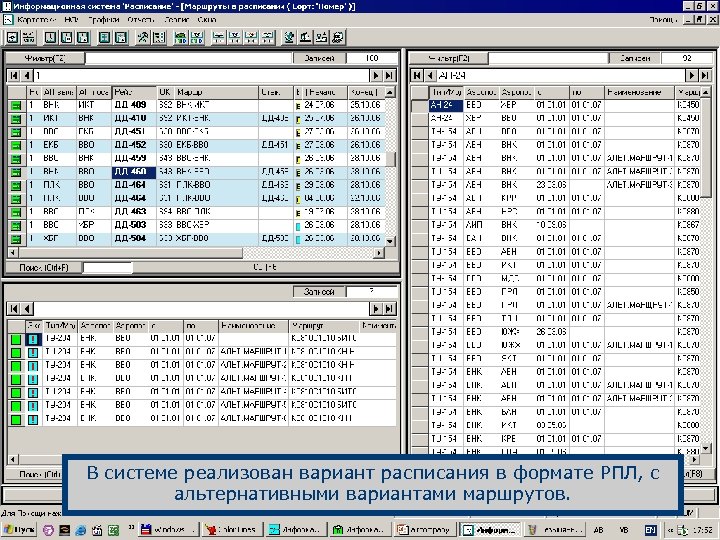The height and width of the screenshot is (540, 720).
Task: Click the clock-face toolbar icon
Action: click(x=51, y=37)
